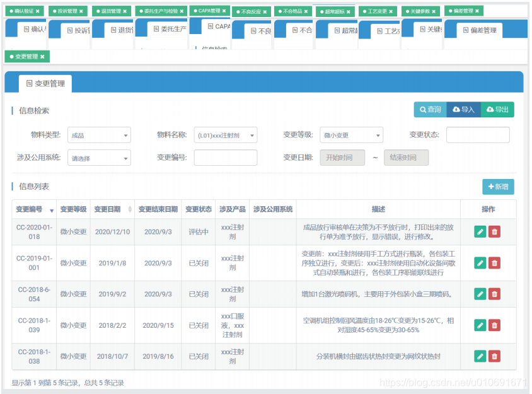
Task: Click the 描述 column header
Action: [x=378, y=209]
